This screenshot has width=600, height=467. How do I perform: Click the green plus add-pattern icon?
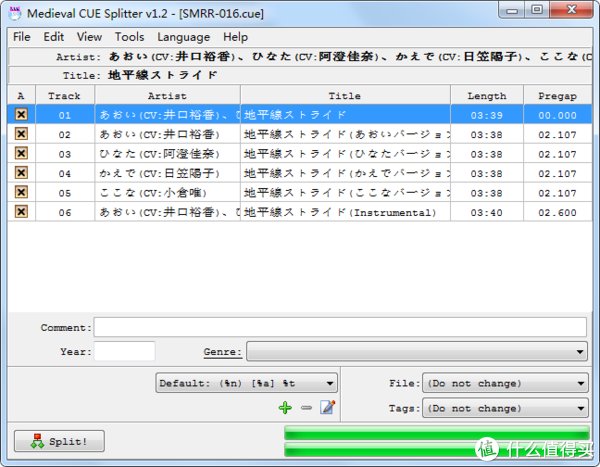tap(285, 408)
